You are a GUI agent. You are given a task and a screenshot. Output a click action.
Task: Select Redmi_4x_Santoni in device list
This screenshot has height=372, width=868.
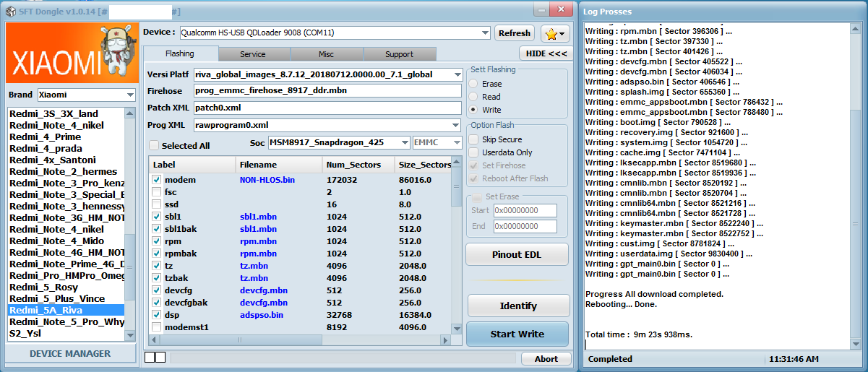(x=66, y=160)
